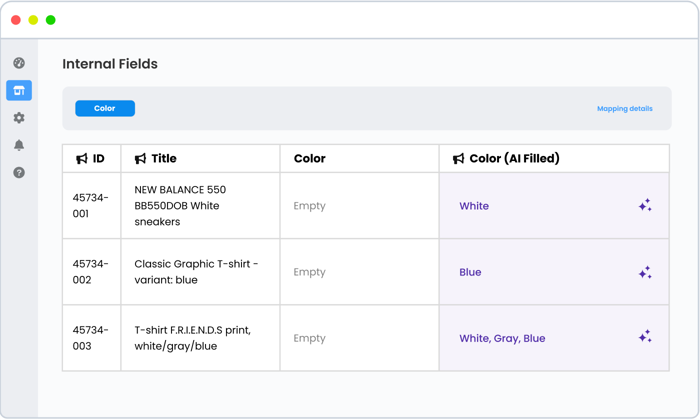This screenshot has height=420, width=700.
Task: Select product ID 45734-003 cell
Action: [x=90, y=338]
